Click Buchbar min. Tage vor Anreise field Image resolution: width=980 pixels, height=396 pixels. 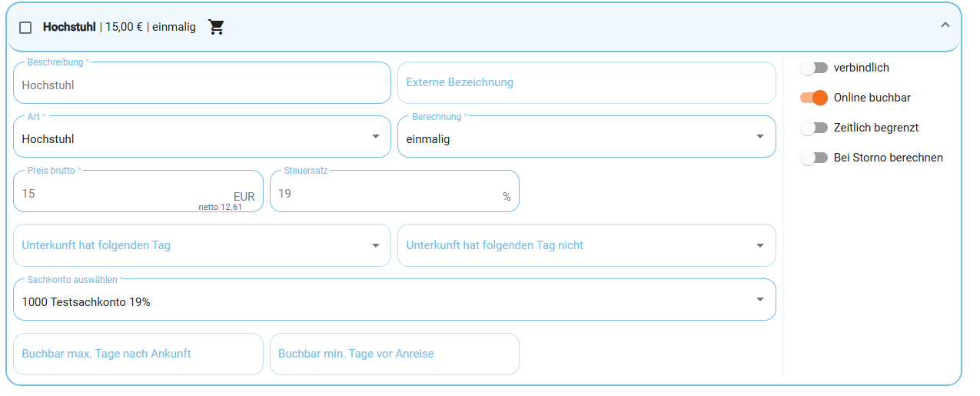394,354
